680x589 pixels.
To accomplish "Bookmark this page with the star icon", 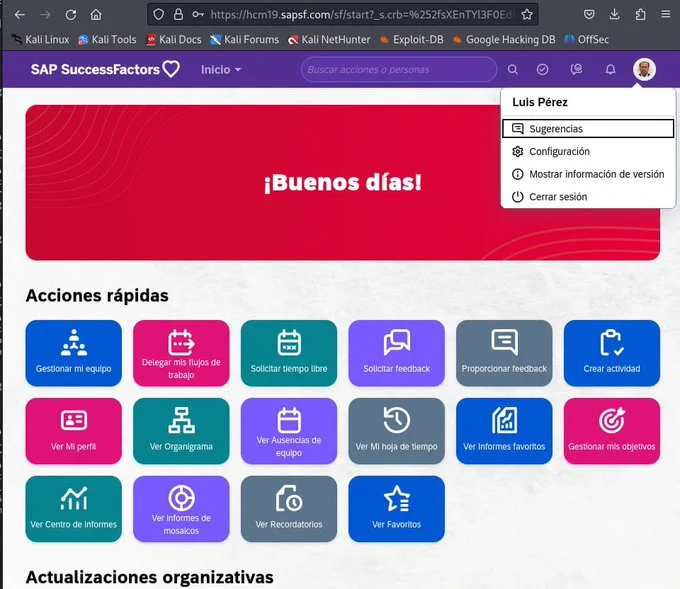I will [x=526, y=15].
